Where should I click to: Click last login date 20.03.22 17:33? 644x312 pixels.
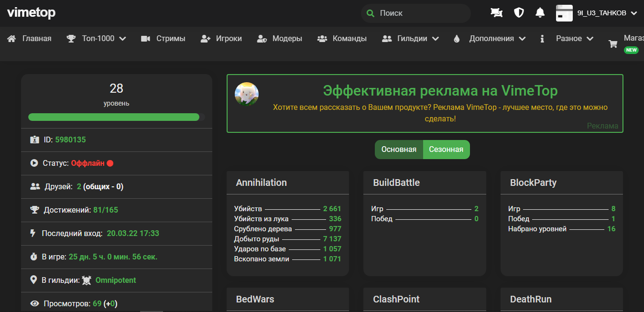pos(133,234)
